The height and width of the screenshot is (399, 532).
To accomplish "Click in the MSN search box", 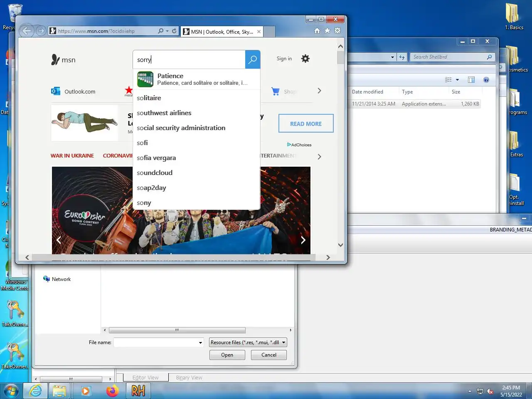I will 189,59.
